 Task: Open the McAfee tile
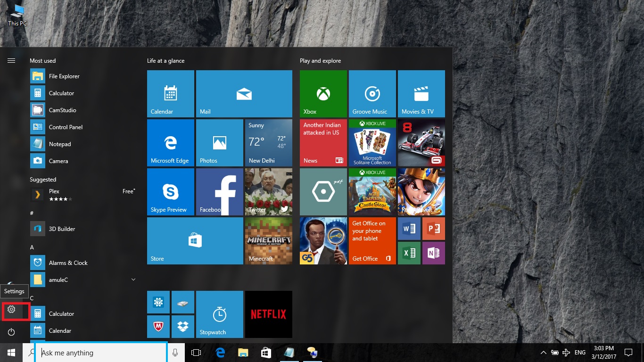(158, 326)
